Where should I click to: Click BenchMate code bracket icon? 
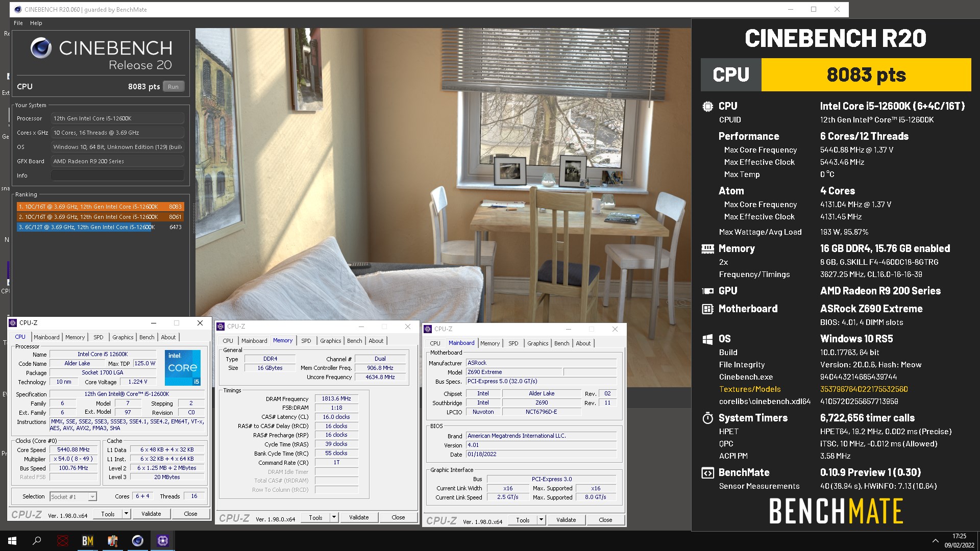(x=707, y=472)
